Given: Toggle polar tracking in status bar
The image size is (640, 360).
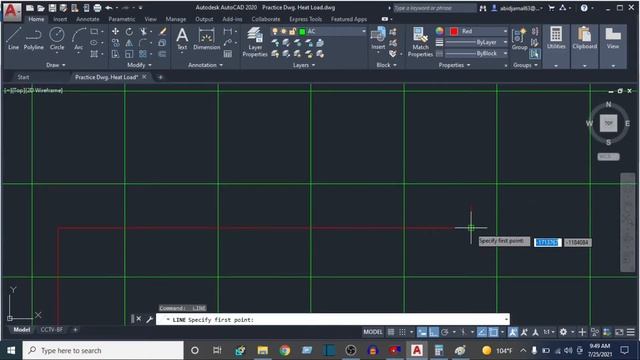Looking at the screenshot, I should pyautogui.click(x=444, y=332).
